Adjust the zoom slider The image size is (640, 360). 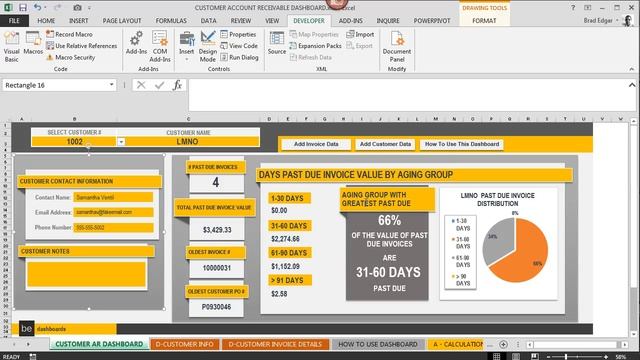click(566, 357)
